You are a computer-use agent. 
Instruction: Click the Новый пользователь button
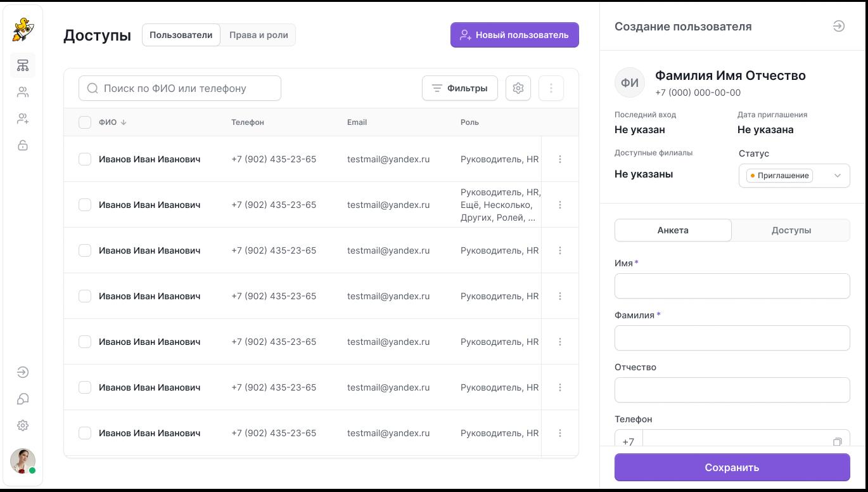point(514,35)
